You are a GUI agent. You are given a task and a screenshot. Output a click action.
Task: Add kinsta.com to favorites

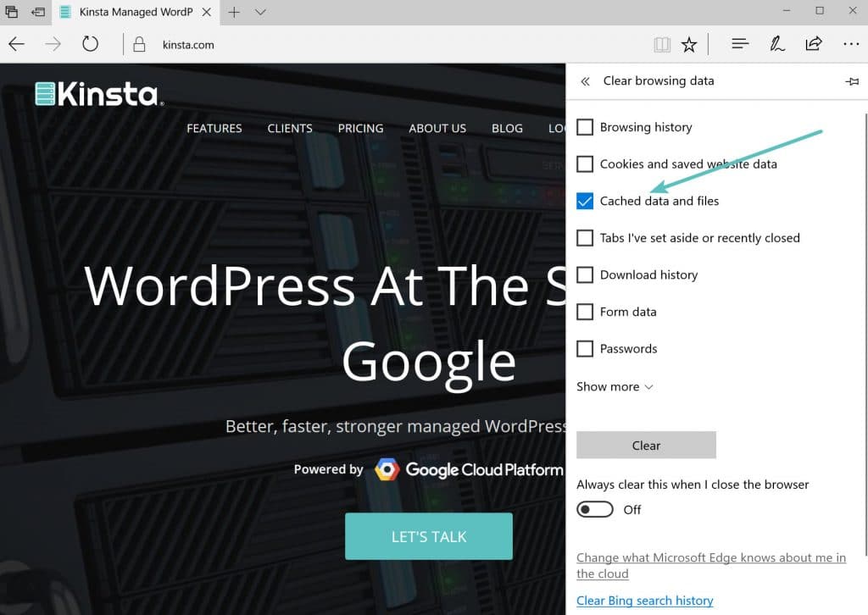(689, 43)
